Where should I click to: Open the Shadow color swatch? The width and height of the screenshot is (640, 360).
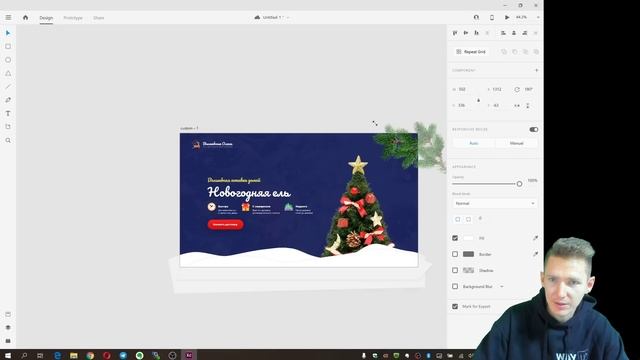468,270
